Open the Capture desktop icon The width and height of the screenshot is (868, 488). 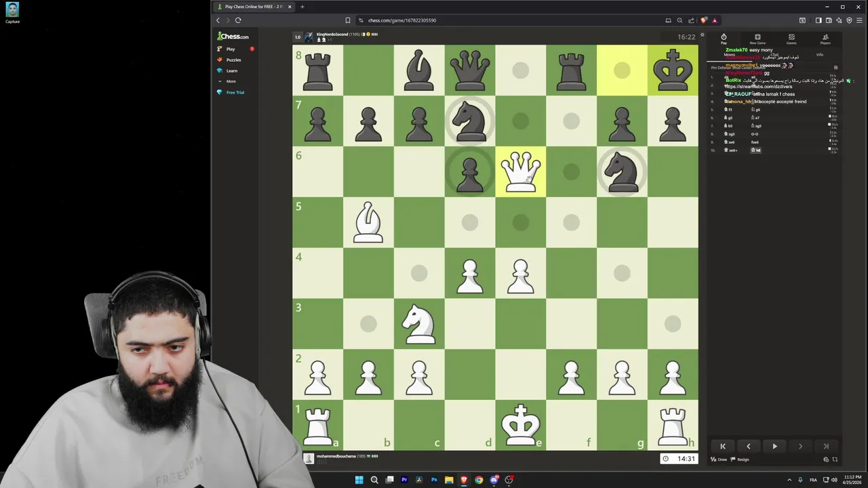pyautogui.click(x=12, y=13)
